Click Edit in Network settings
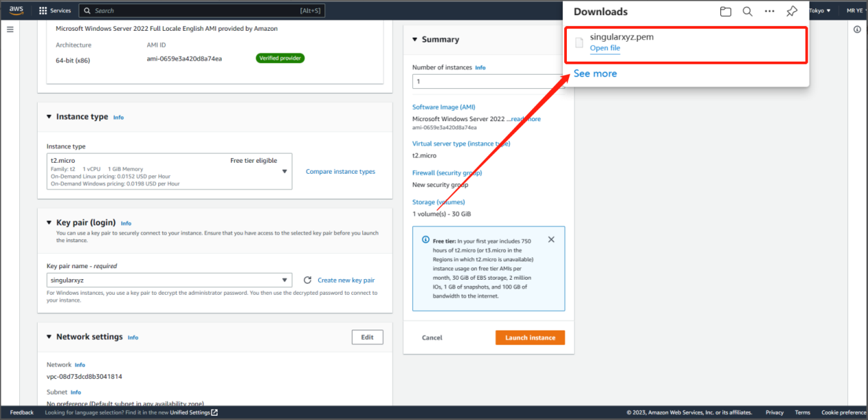 pyautogui.click(x=368, y=337)
